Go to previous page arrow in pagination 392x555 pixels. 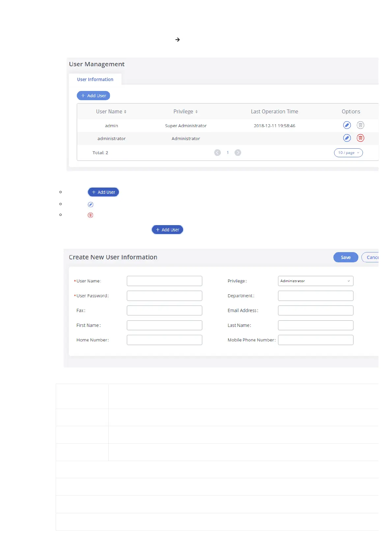click(x=217, y=153)
